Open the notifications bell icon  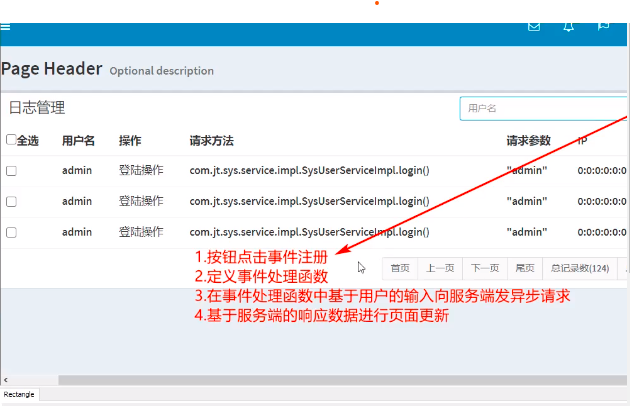click(568, 27)
